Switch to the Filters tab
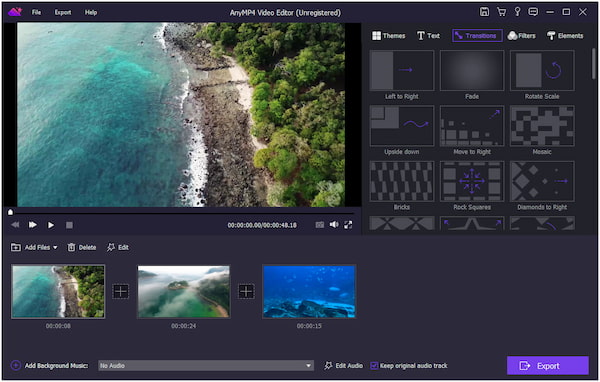The image size is (600, 382). tap(521, 36)
